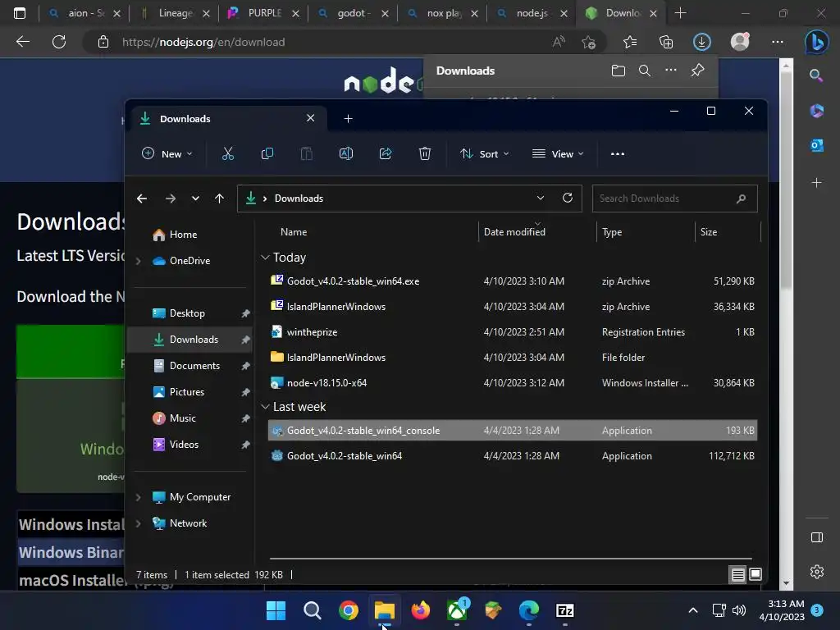Screen dimensions: 840x630
Task: Open Home in navigation pane
Action: [183, 235]
